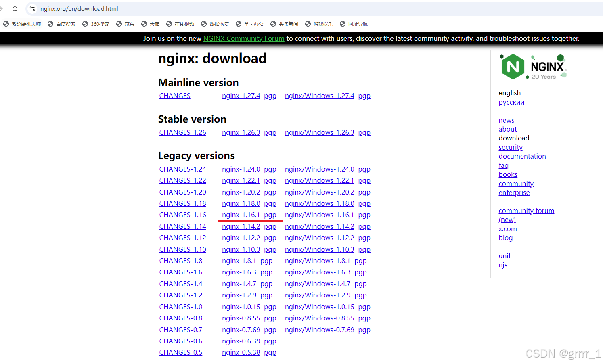Viewport: 603px width, 364px height.
Task: Switch language to русский
Action: point(511,102)
